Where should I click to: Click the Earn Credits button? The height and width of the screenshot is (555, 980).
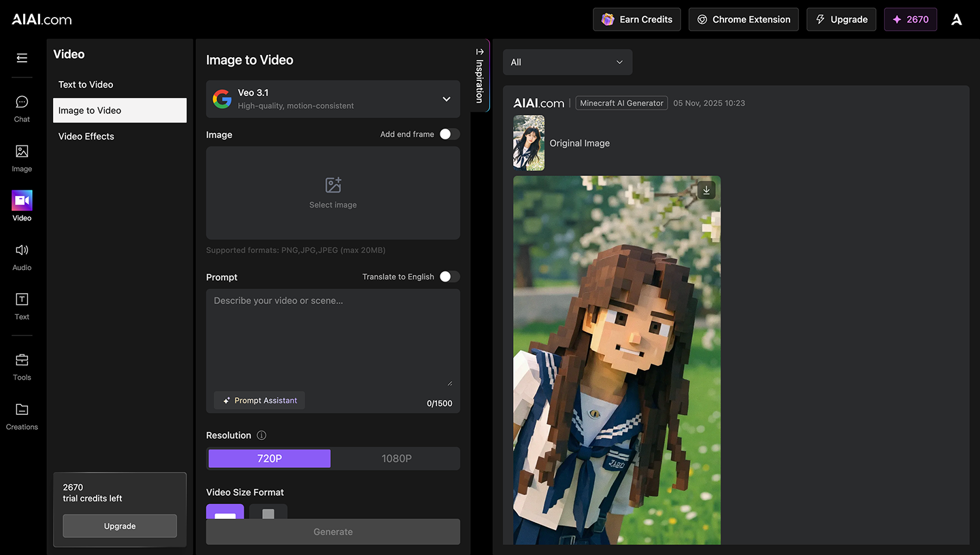pos(637,19)
